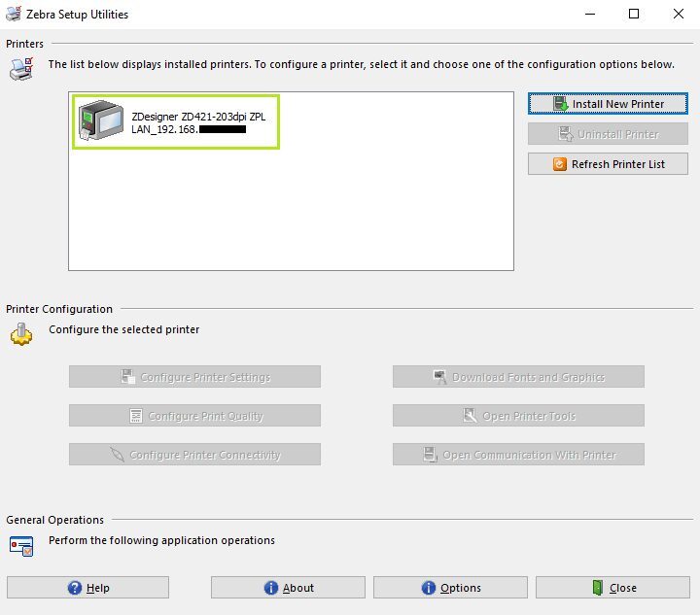Click the gear icon in Printer Configuration
This screenshot has height=615, width=700.
pos(21,334)
